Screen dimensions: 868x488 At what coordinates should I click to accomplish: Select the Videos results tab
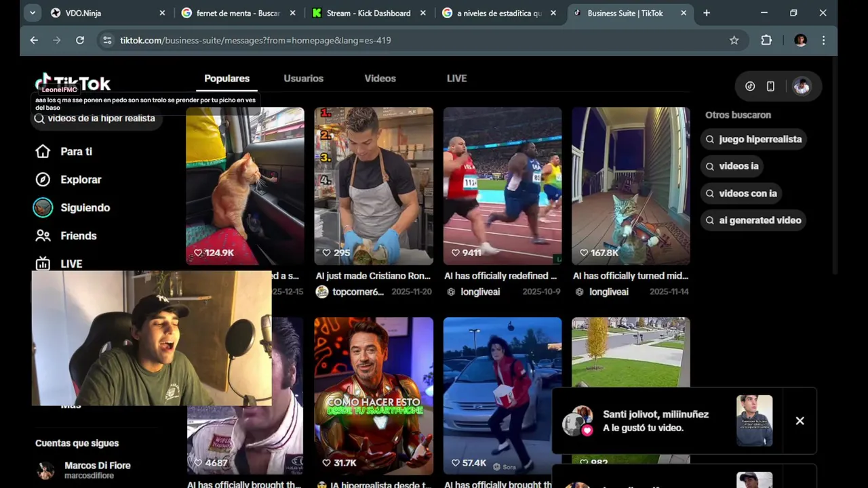click(x=380, y=79)
